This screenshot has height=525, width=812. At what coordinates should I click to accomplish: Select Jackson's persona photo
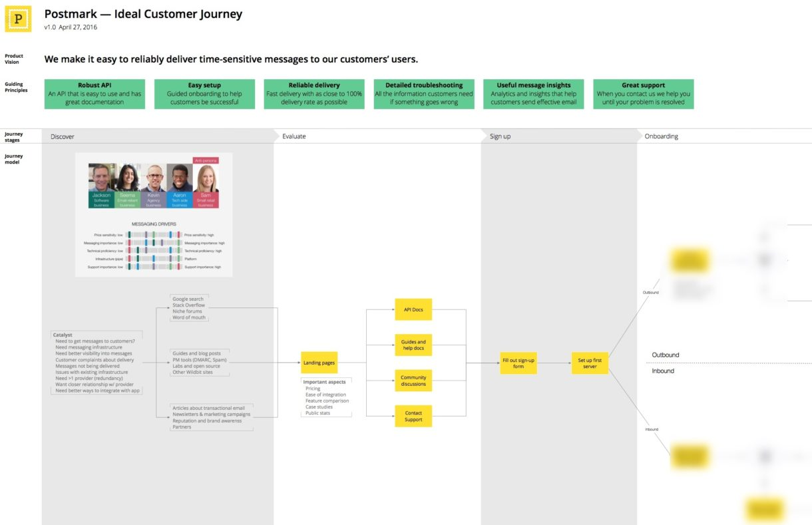101,178
